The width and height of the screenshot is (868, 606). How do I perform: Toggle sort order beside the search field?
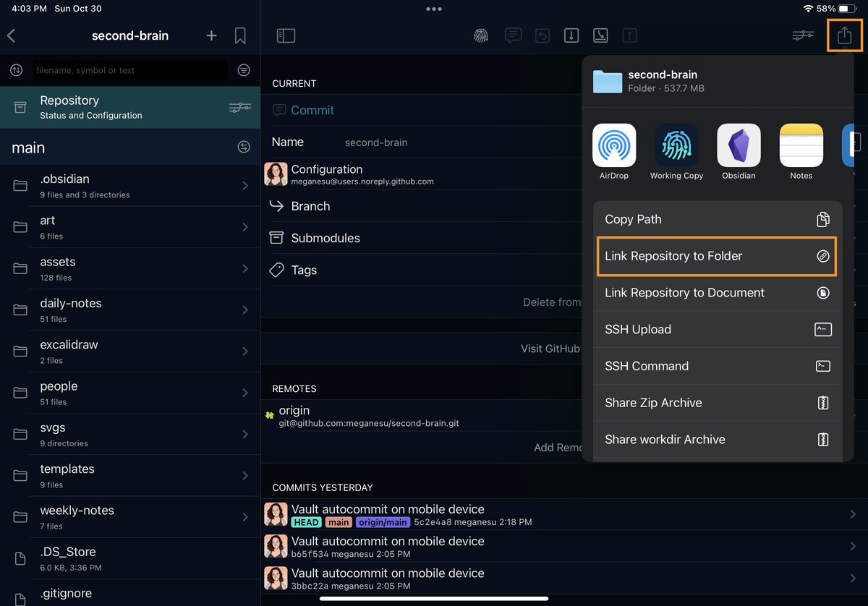coord(244,70)
